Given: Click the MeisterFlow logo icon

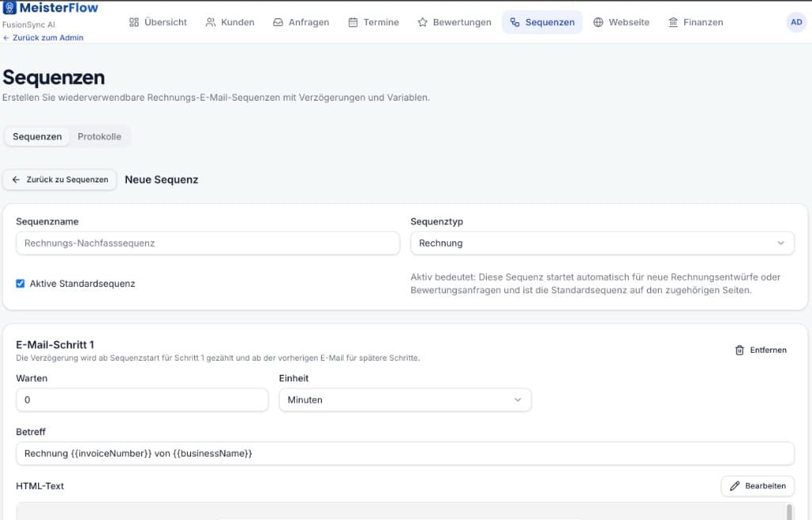Looking at the screenshot, I should click(x=10, y=8).
